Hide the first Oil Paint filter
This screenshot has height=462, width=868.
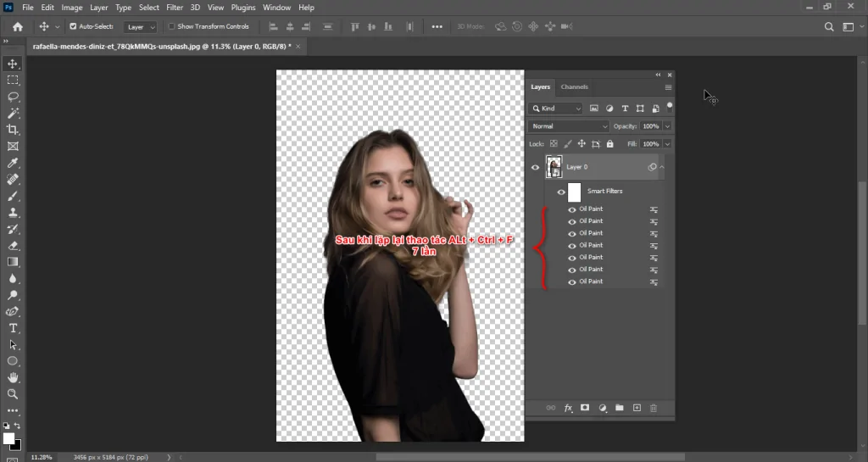(572, 209)
